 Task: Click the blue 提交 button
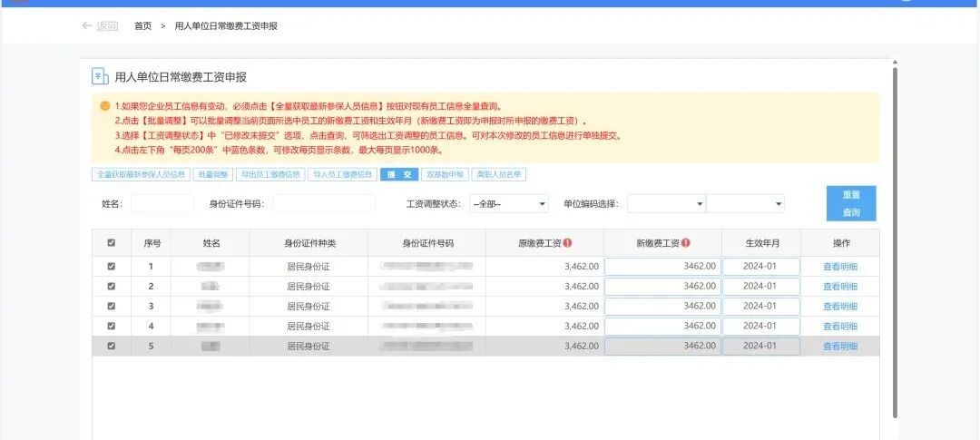[398, 175]
